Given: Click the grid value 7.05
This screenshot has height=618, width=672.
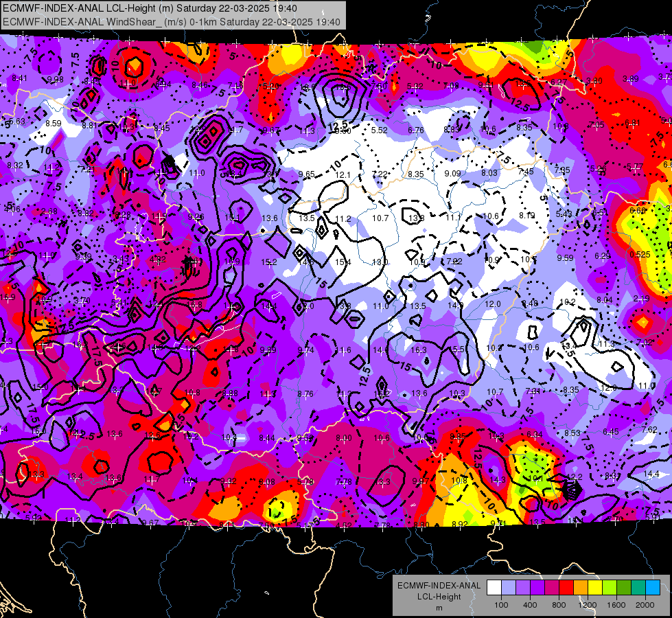Looking at the screenshot, I should [x=596, y=124].
